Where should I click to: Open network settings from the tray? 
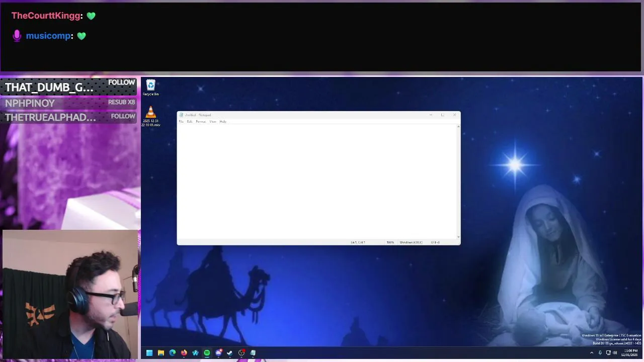(608, 353)
